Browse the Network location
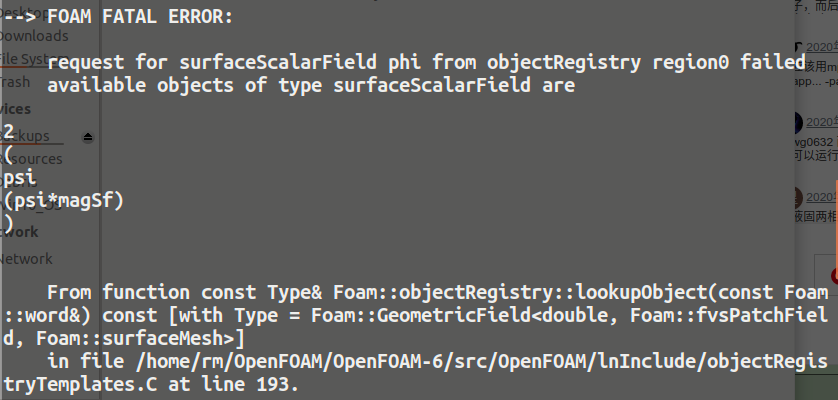Screen dimensions: 838x400 [27, 259]
